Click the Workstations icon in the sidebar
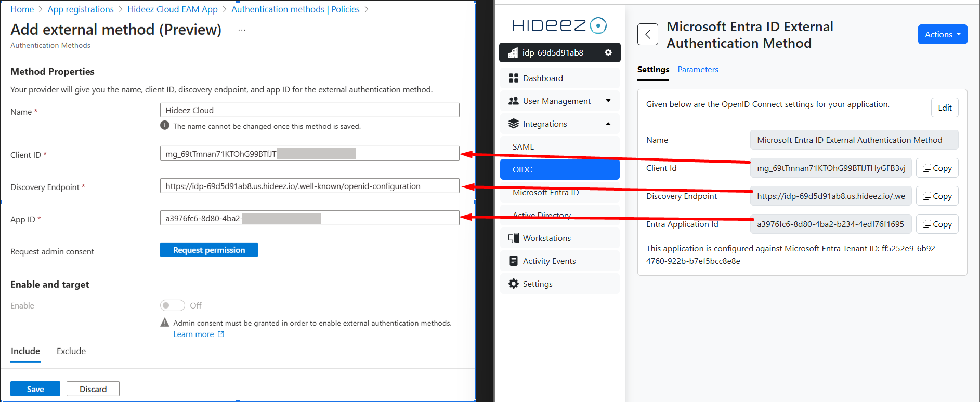The height and width of the screenshot is (402, 980). [x=513, y=238]
